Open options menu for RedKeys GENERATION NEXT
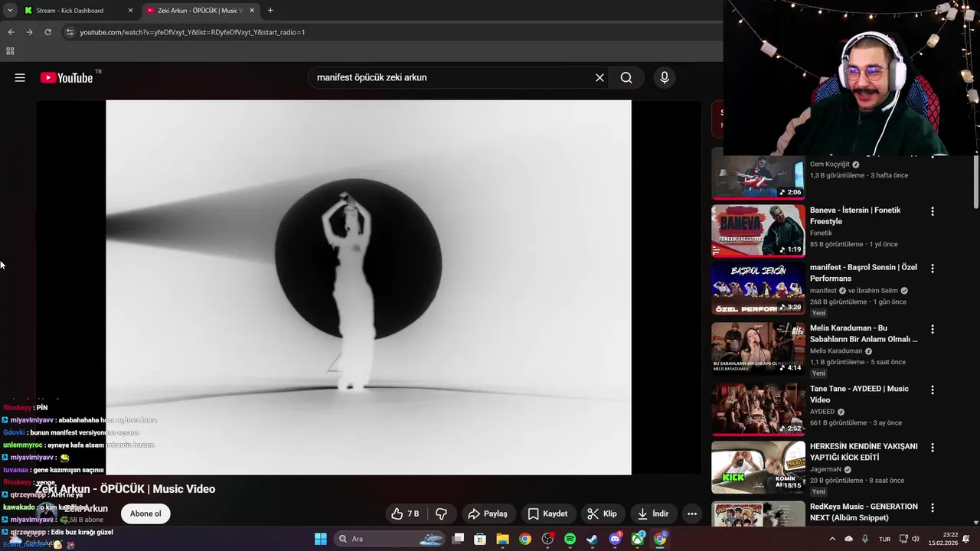Screen dimensions: 980x551 click(932, 507)
